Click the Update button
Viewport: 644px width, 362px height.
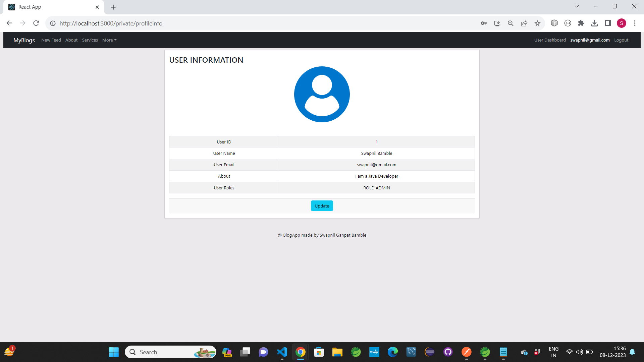[322, 206]
